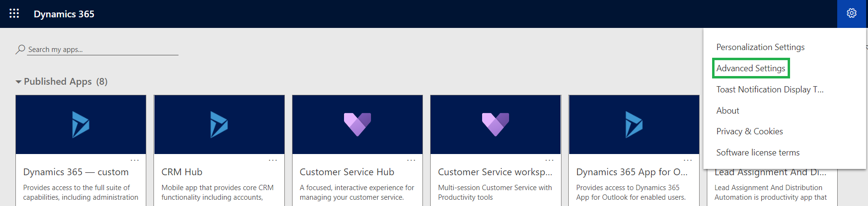Image resolution: width=868 pixels, height=206 pixels.
Task: Open the Privacy & Cookies link
Action: pos(749,131)
